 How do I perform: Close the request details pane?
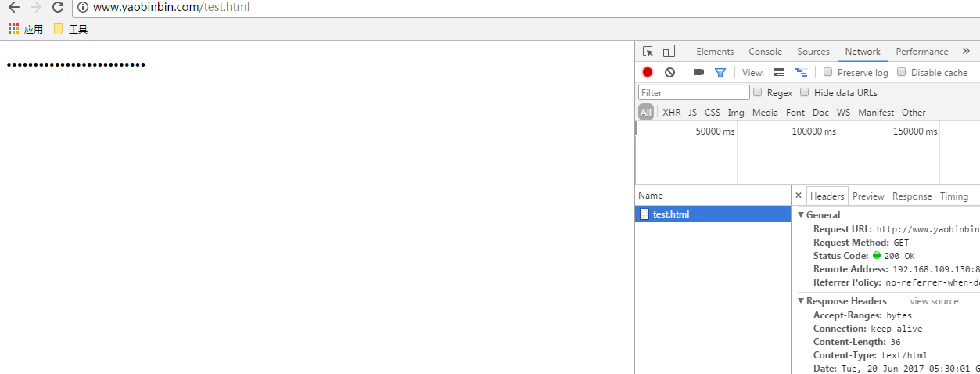tap(799, 196)
